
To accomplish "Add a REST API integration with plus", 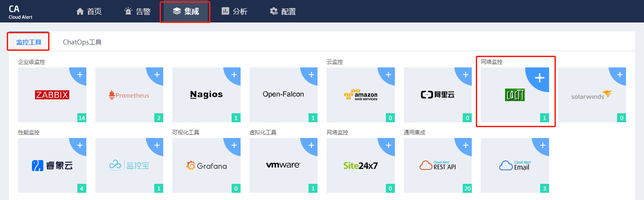I will pyautogui.click(x=465, y=146).
